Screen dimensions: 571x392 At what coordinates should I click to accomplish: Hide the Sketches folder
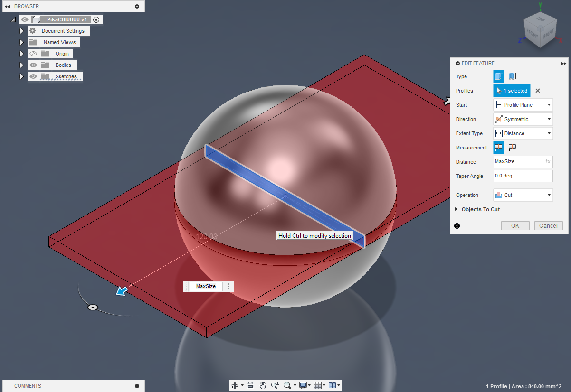click(33, 76)
